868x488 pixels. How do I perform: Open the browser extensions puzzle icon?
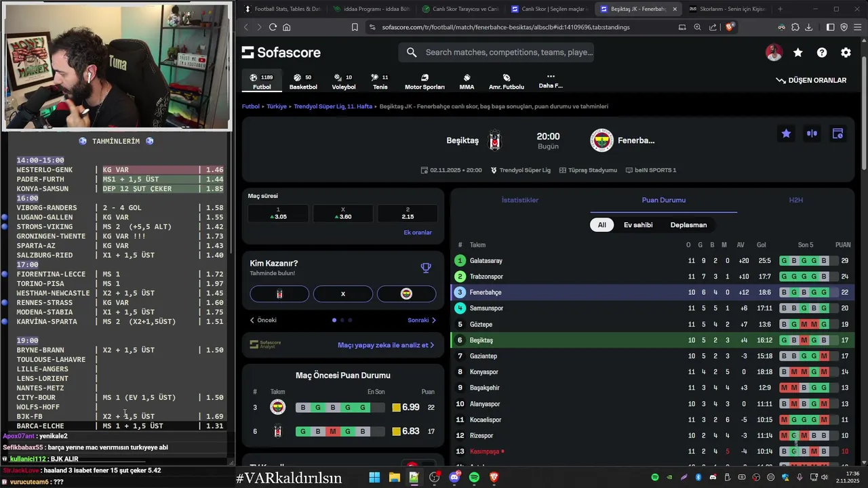tap(795, 27)
